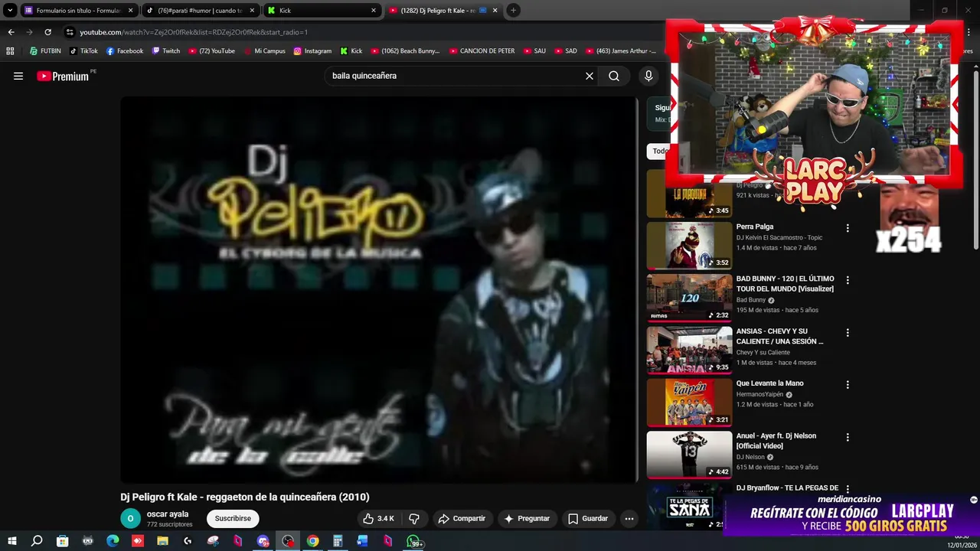
Task: Switch to Formulario sin título tab
Action: click(x=78, y=11)
